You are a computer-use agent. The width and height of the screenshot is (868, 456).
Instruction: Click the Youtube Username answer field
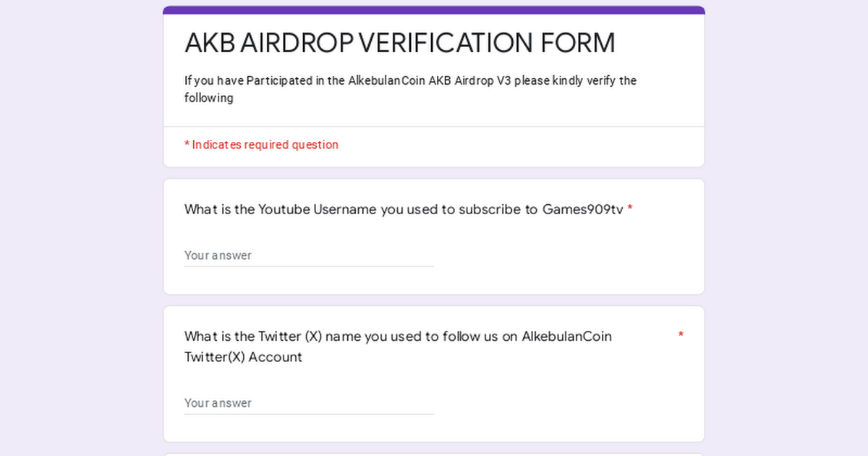(x=309, y=256)
